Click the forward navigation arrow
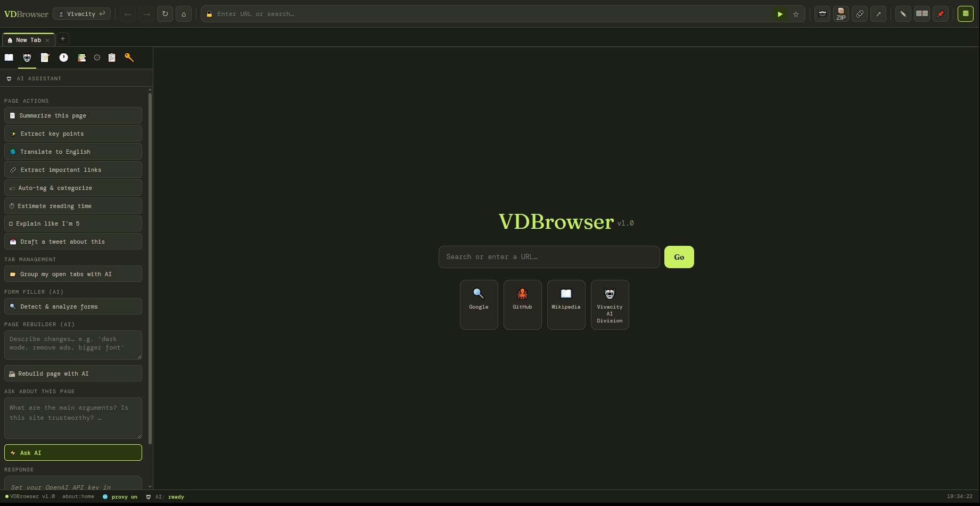This screenshot has width=980, height=506. coord(146,14)
